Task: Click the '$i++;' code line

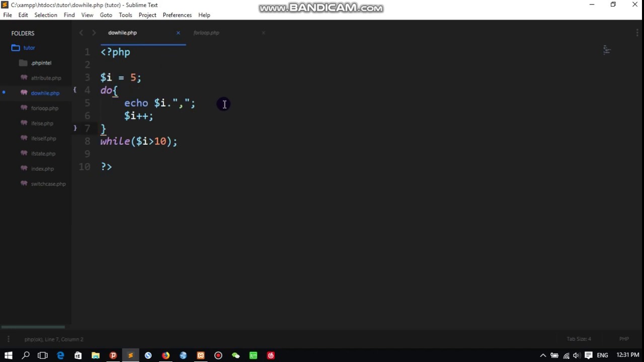Action: 138,116
